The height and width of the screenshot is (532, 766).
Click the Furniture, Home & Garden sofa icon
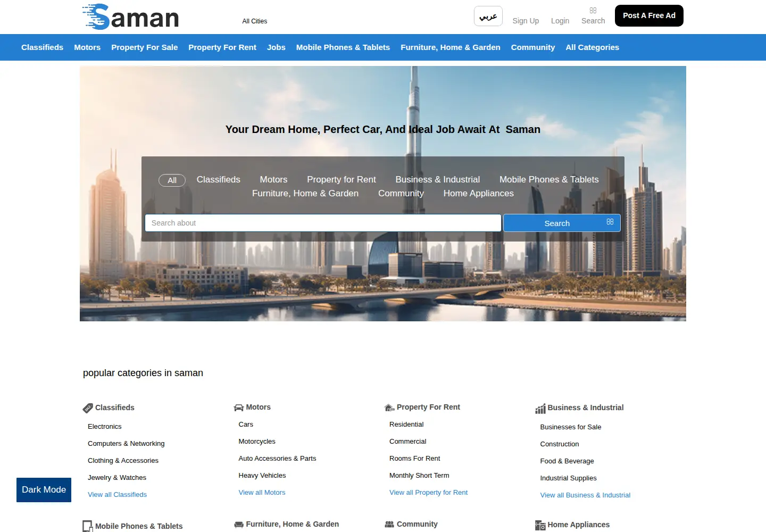[239, 525]
